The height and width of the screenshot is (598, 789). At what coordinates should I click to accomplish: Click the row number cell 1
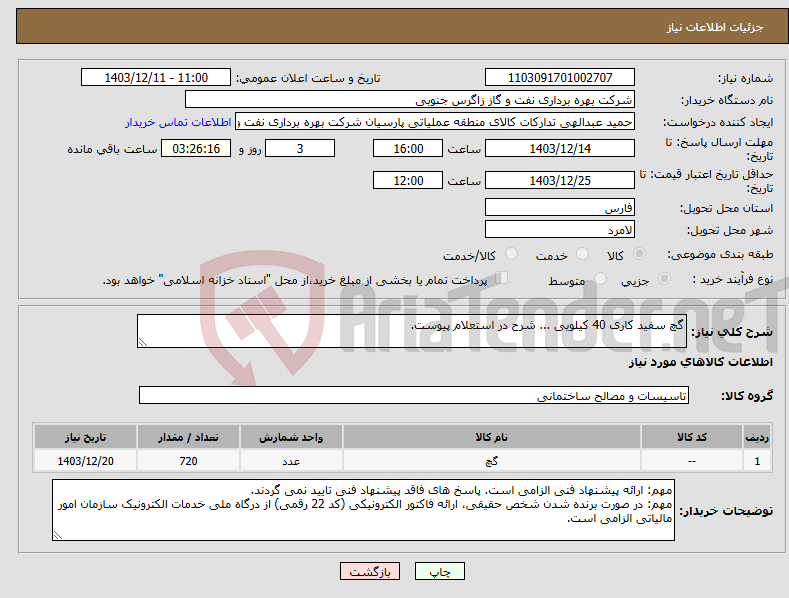757,461
